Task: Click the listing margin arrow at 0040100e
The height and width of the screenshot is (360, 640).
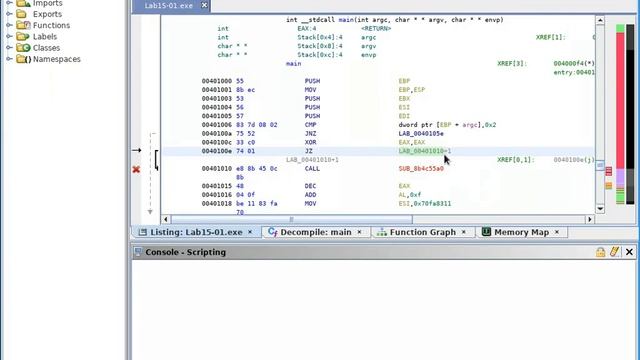Action: [137, 150]
